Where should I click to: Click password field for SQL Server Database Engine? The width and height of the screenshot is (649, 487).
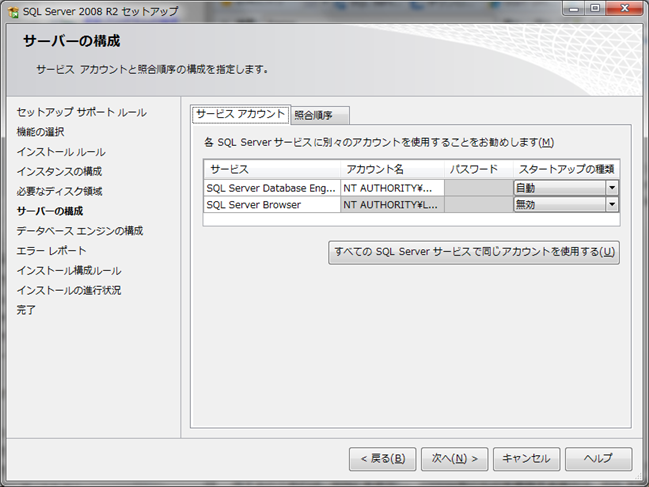coord(478,188)
